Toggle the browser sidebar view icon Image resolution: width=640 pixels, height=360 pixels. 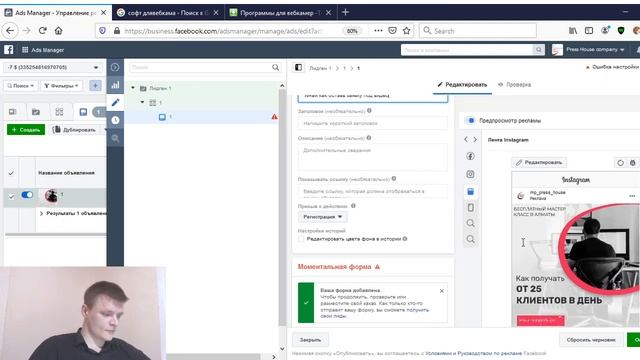click(x=589, y=31)
